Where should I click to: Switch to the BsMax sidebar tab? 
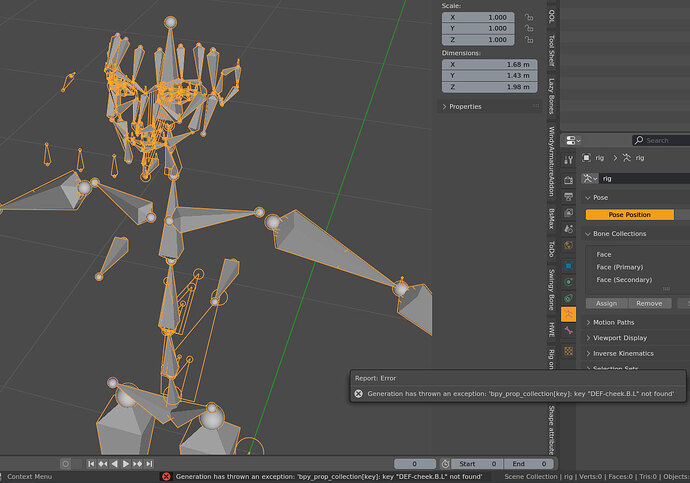(x=551, y=219)
